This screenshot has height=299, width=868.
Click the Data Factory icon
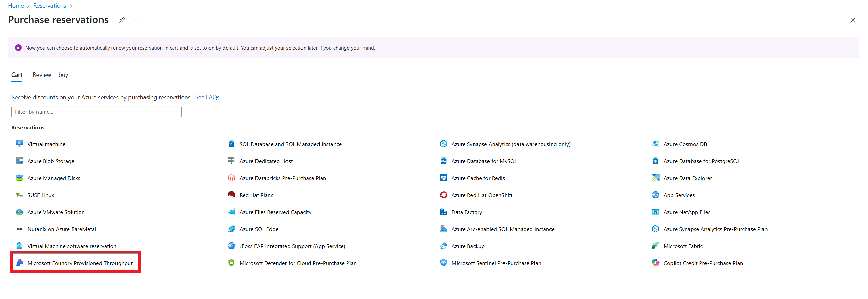tap(444, 212)
